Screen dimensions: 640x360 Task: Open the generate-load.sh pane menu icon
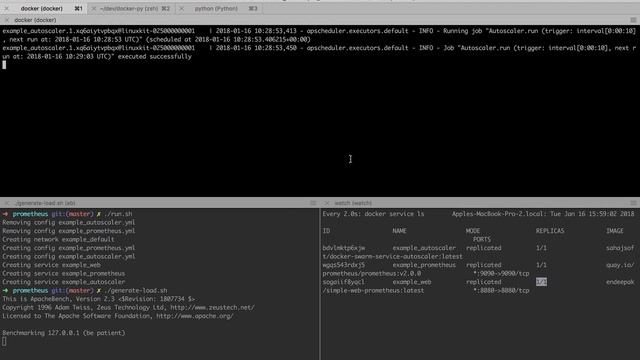pyautogui.click(x=313, y=203)
